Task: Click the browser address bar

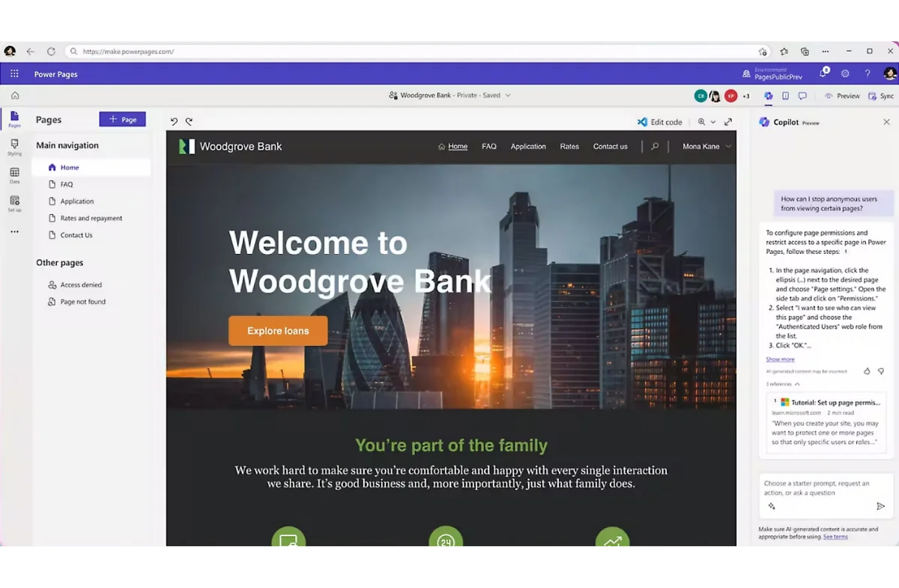Action: (x=417, y=52)
